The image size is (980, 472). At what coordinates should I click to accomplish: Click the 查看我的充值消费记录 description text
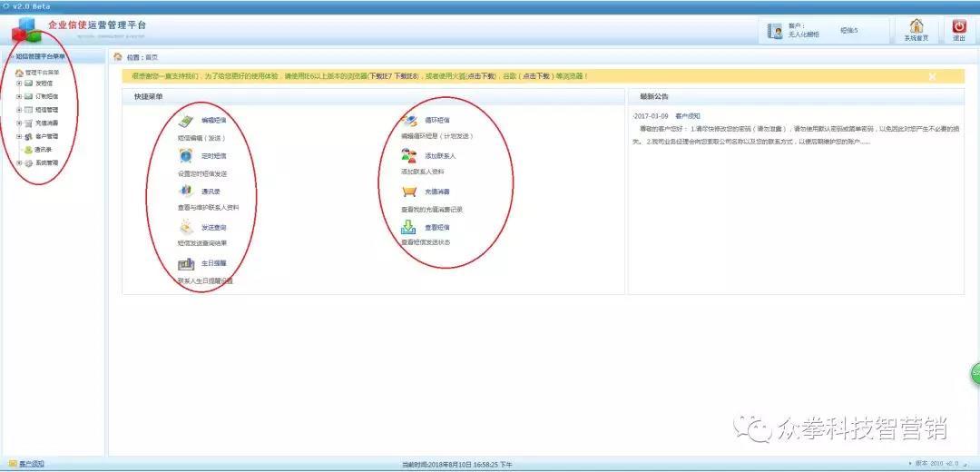point(431,210)
